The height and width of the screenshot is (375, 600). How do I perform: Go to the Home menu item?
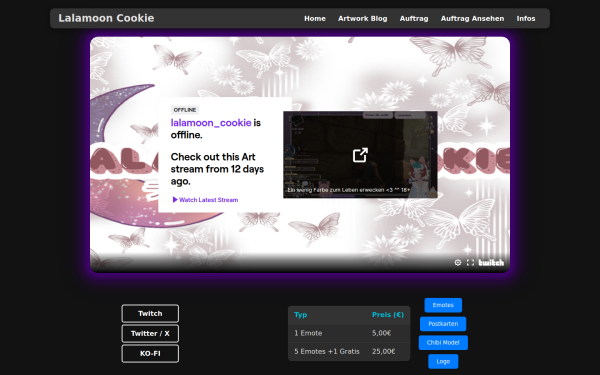click(x=315, y=18)
